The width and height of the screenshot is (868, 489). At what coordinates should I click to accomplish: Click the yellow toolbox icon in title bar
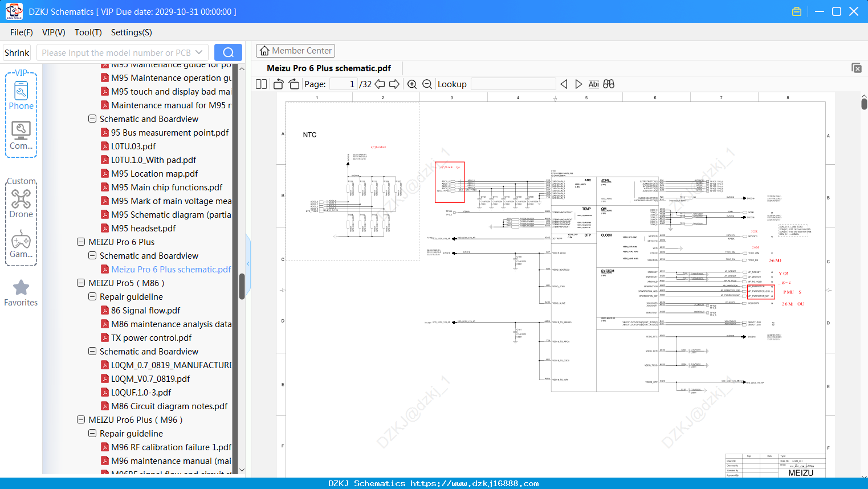click(x=797, y=11)
